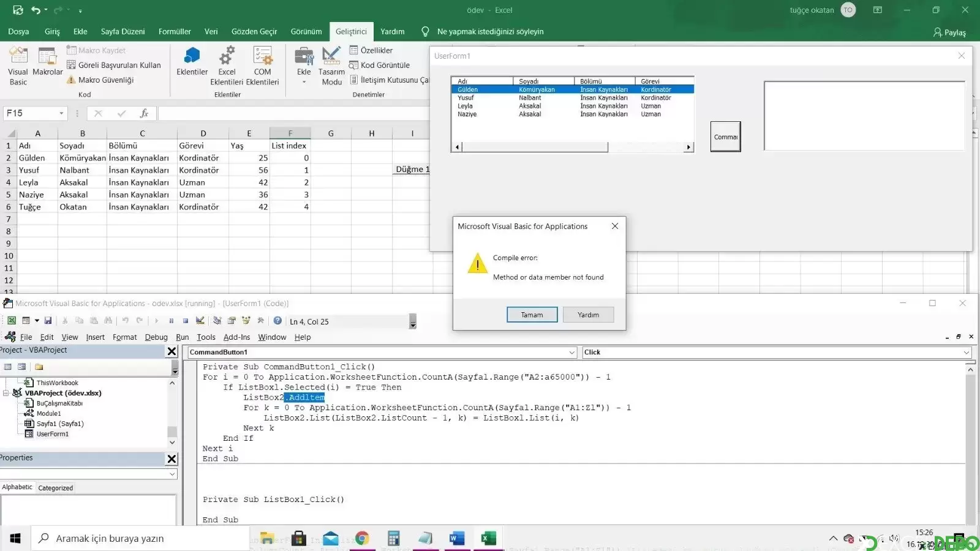Open Chrome from the taskbar
The image size is (980, 551).
tap(362, 538)
